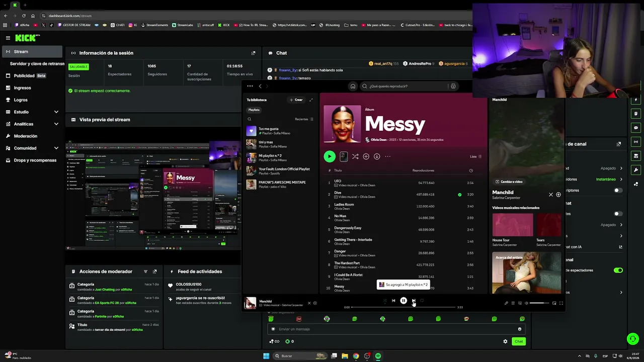Select the track Ladies Room
This screenshot has width=644, height=362.
tap(344, 205)
